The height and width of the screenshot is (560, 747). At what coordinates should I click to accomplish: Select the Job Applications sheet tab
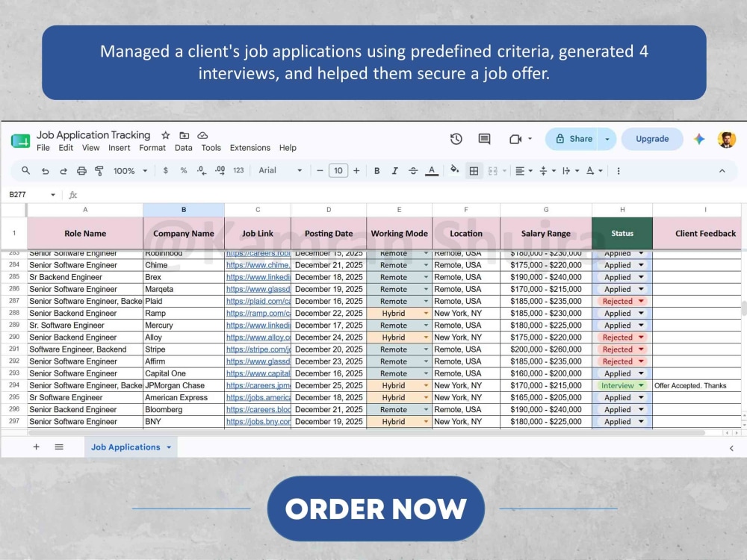coord(131,447)
